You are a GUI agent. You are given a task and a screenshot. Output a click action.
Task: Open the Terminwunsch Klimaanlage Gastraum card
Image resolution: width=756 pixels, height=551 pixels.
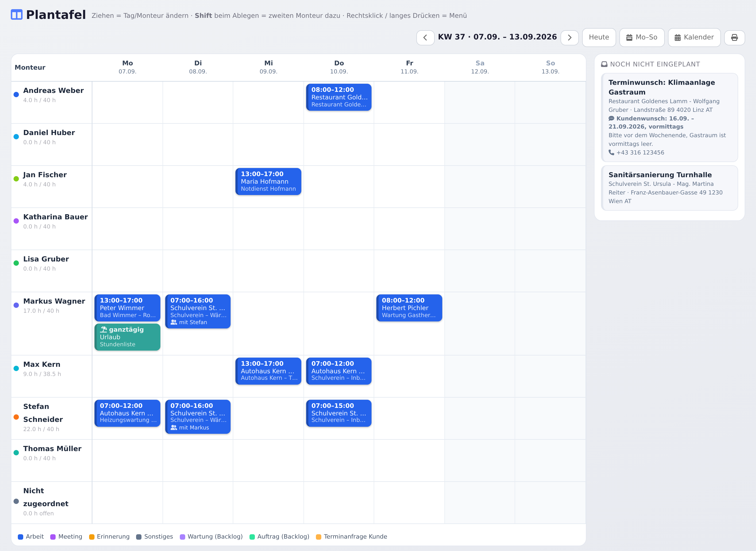669,117
